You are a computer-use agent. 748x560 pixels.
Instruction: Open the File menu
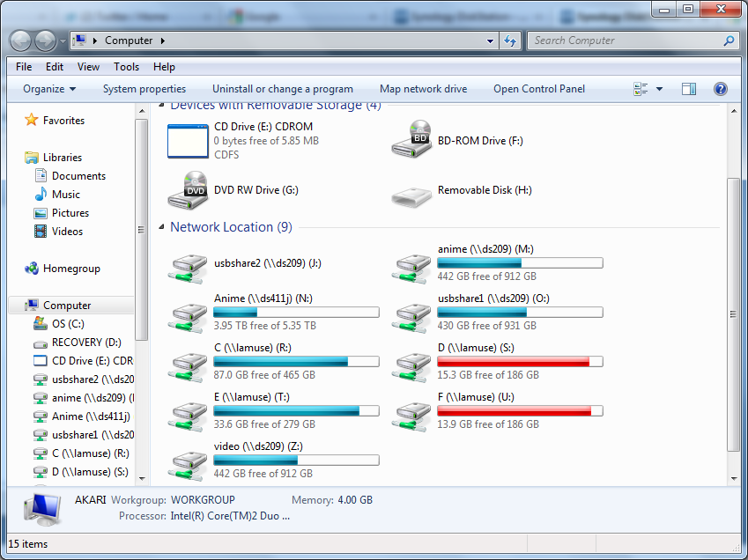click(x=24, y=67)
